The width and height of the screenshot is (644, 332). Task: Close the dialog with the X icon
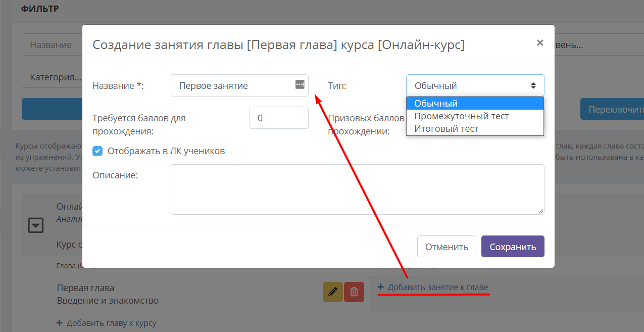click(540, 43)
